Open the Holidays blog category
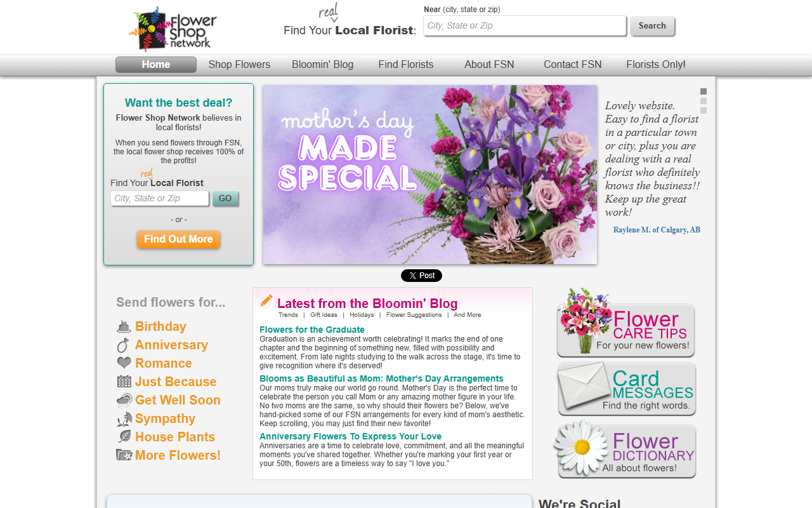Viewport: 812px width, 508px height. tap(362, 315)
